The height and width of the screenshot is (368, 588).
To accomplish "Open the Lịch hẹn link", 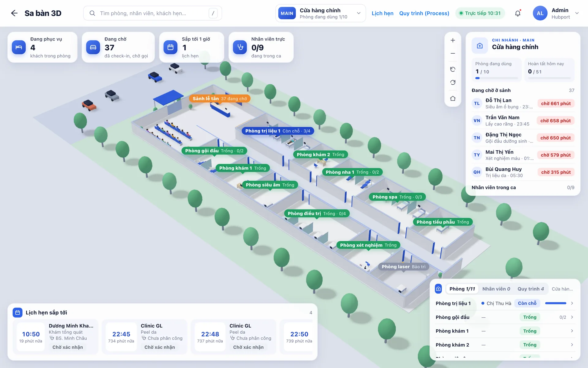I will [383, 13].
